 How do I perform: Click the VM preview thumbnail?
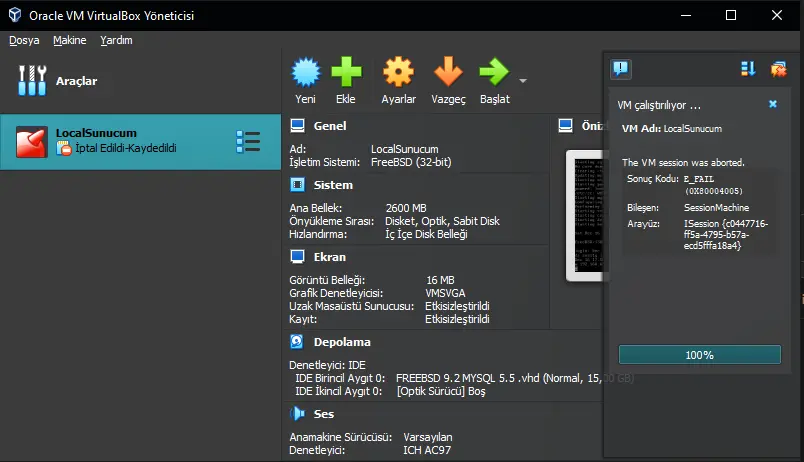[588, 215]
